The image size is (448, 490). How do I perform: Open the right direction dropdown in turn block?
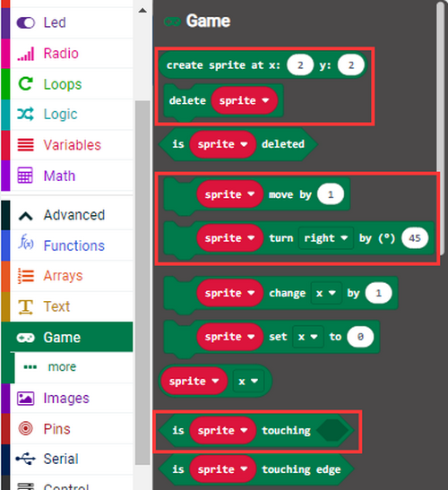coord(326,238)
